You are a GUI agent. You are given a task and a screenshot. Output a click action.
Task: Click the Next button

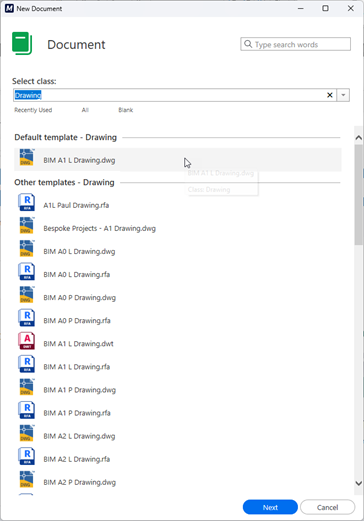[x=270, y=507]
